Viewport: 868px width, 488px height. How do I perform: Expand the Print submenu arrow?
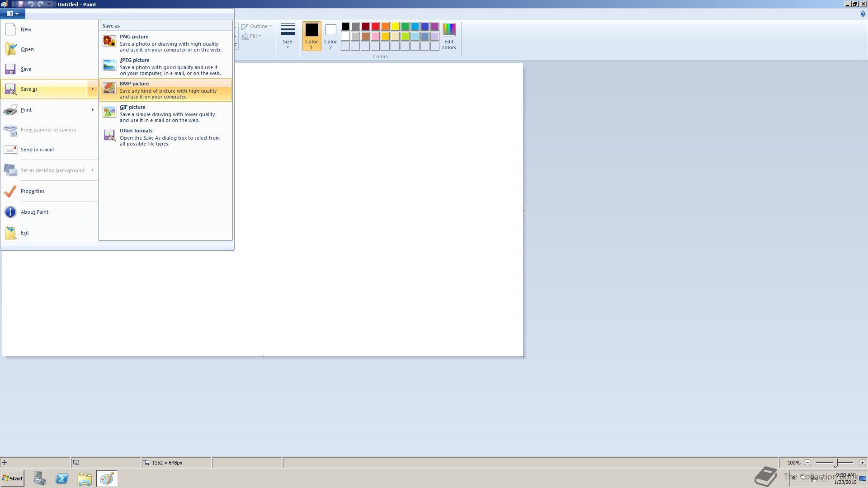point(92,110)
